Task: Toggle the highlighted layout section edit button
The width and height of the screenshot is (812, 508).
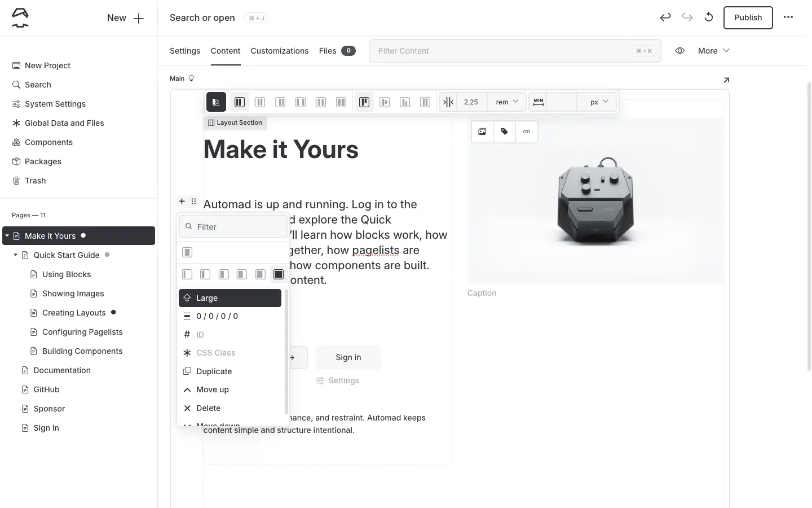Action: click(216, 102)
